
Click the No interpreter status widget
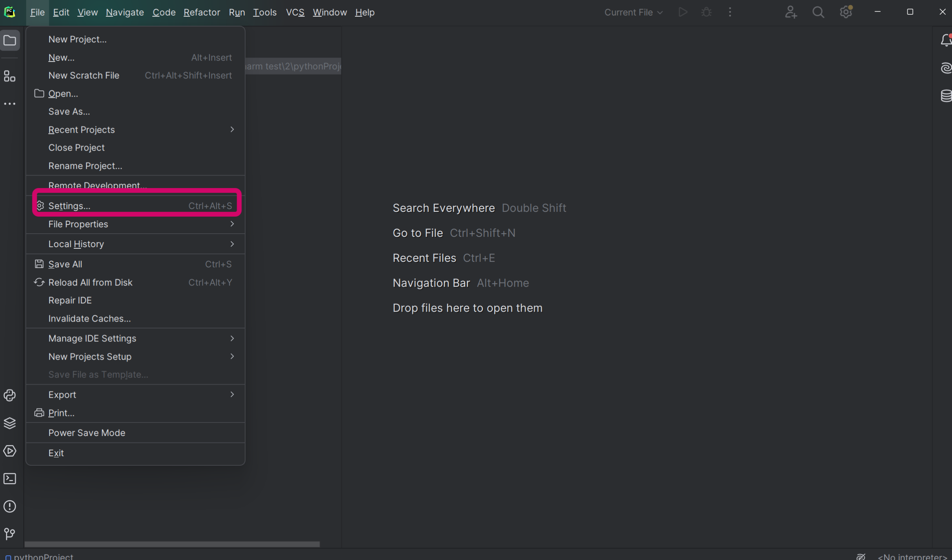point(912,556)
